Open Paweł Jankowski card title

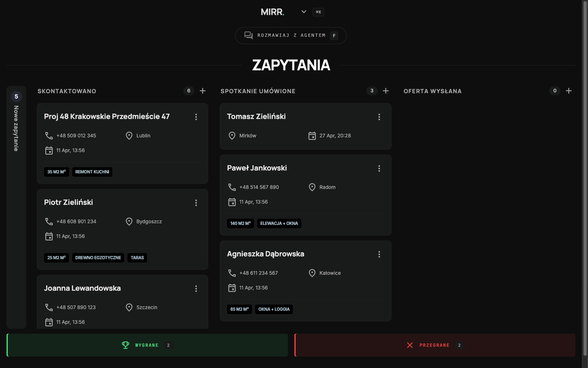[257, 168]
